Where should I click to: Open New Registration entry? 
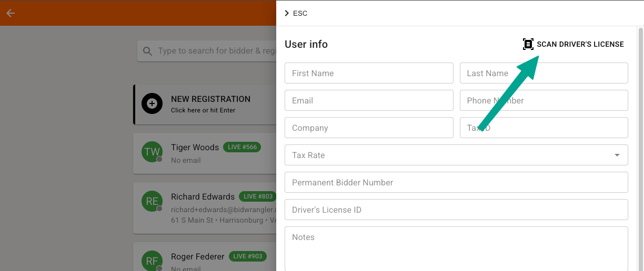click(210, 104)
